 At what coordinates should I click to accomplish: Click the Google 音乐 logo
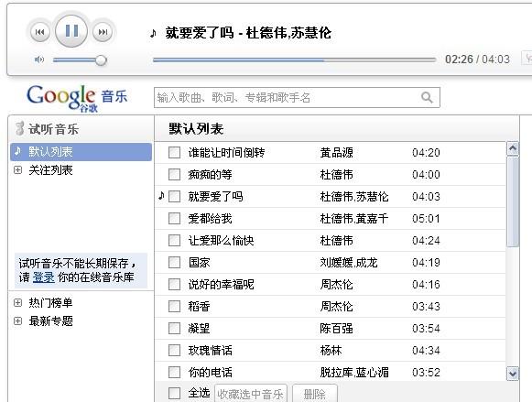tap(77, 98)
